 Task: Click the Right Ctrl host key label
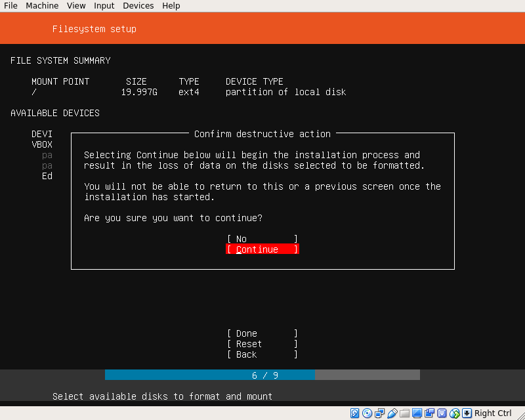tap(493, 413)
